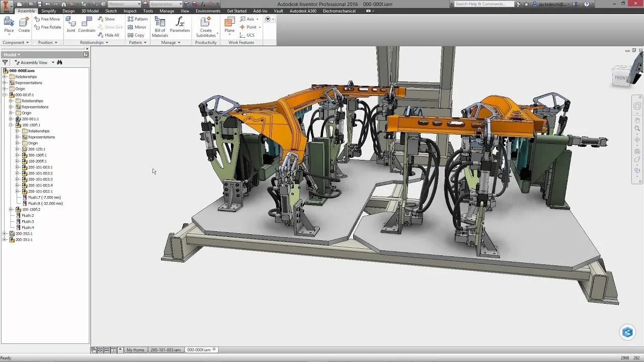This screenshot has height=362, width=644.
Task: Click the Undo arrow in quick access toolbar
Action: (x=47, y=4)
